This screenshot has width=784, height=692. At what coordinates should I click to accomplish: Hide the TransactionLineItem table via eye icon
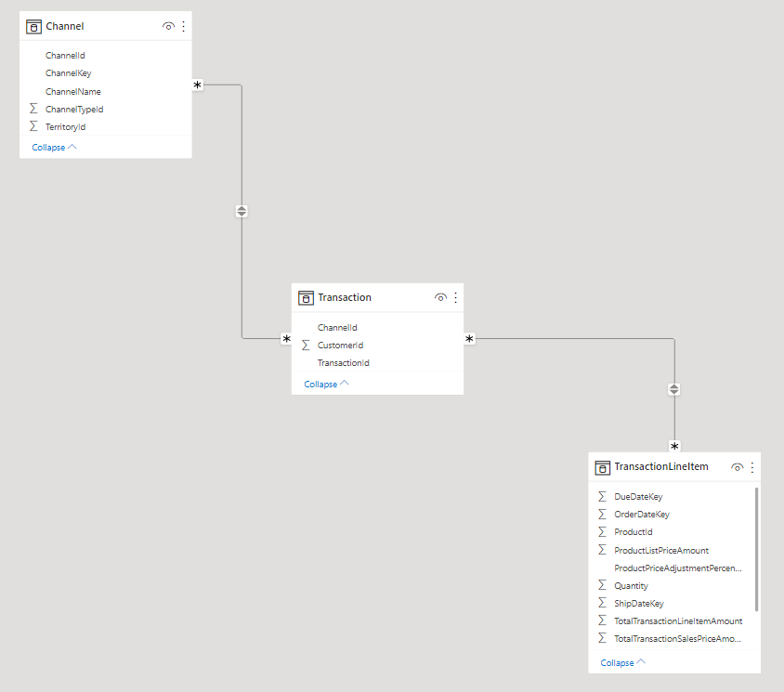click(738, 467)
